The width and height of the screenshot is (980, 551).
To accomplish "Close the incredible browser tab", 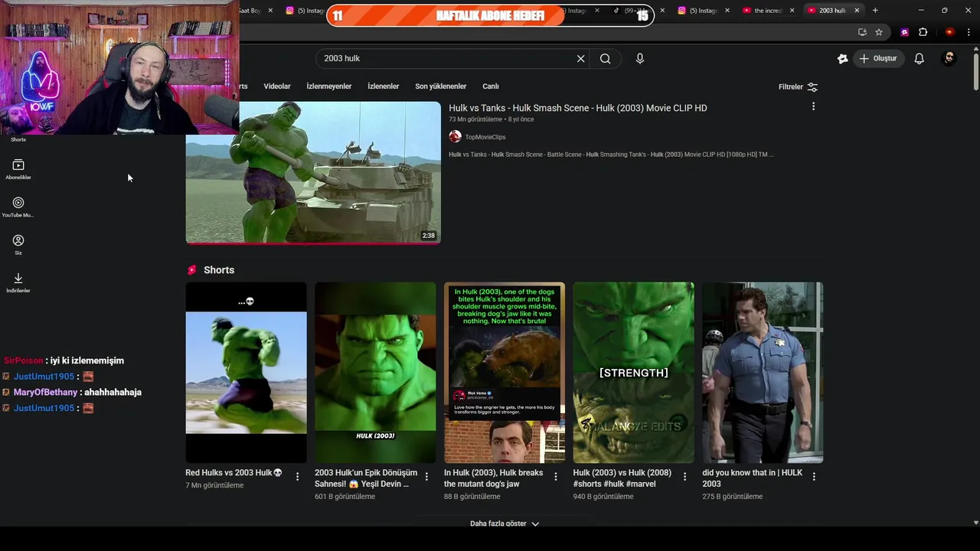I will tap(792, 10).
